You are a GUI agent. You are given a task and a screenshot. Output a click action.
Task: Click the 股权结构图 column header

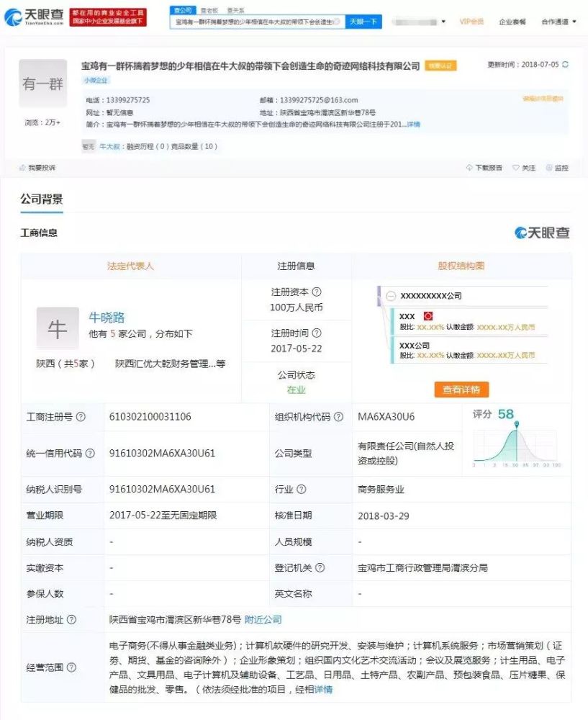pos(461,266)
